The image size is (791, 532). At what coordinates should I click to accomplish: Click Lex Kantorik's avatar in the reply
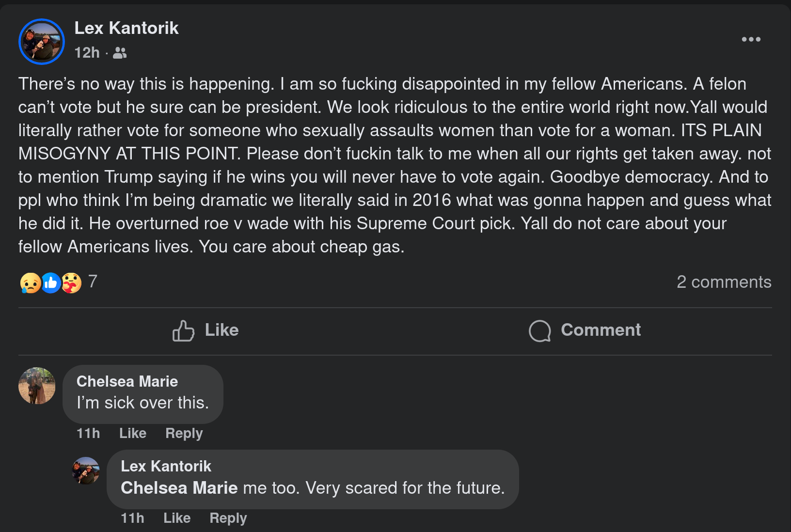pos(86,470)
